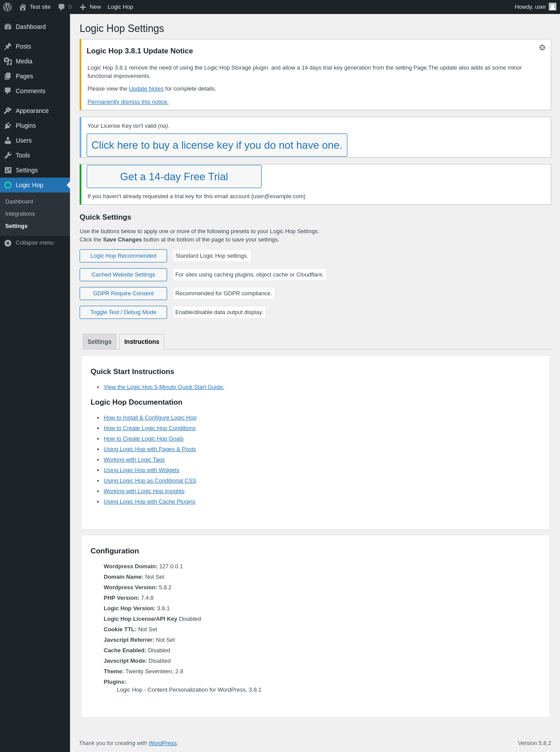Open Using Logic Hop with Widgets link
The height and width of the screenshot is (752, 560).
[x=141, y=470]
